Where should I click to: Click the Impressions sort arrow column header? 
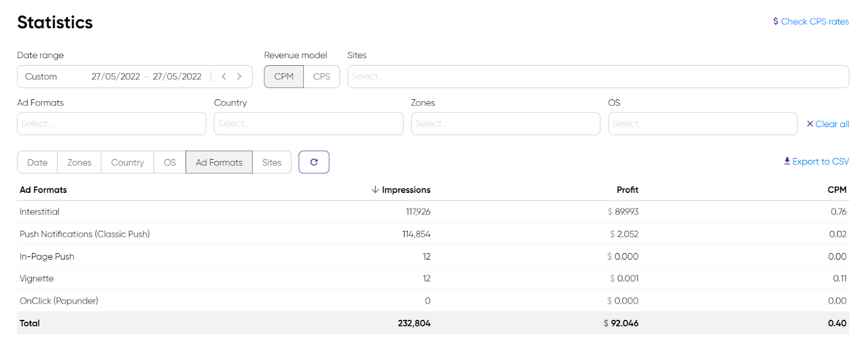tap(401, 190)
